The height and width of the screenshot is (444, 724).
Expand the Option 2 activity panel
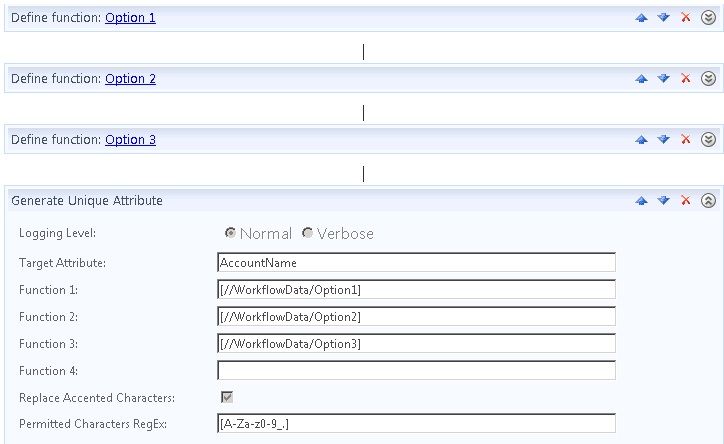(x=708, y=78)
